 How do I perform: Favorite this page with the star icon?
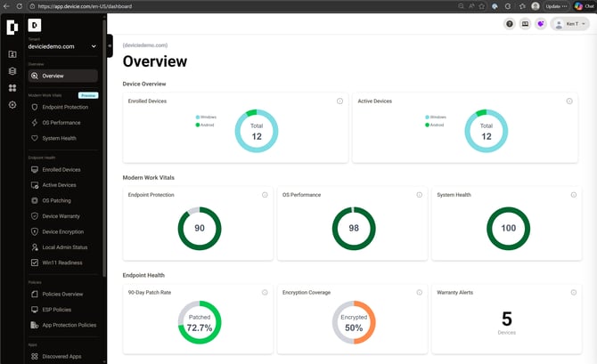tap(482, 6)
